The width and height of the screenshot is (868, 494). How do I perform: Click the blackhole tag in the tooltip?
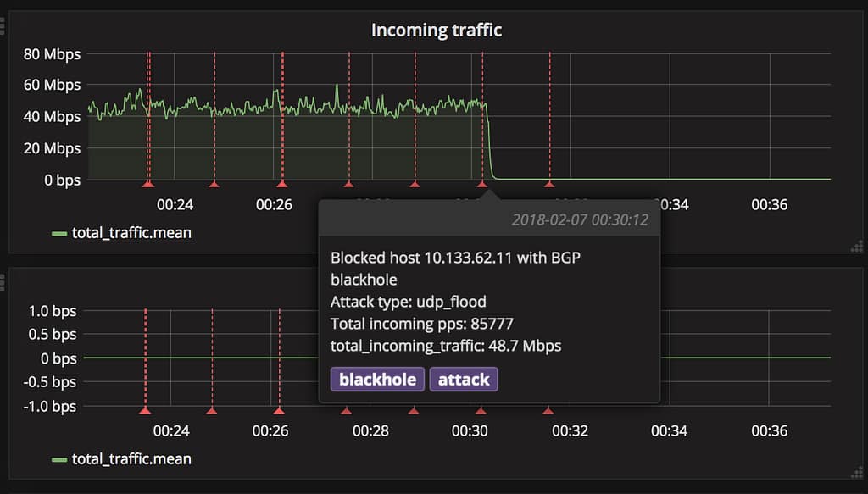pyautogui.click(x=378, y=379)
